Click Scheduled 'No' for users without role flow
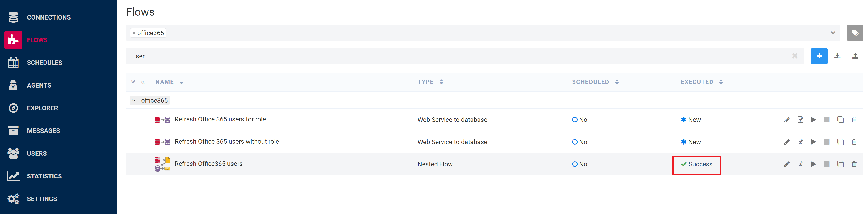Image resolution: width=868 pixels, height=214 pixels. [580, 142]
